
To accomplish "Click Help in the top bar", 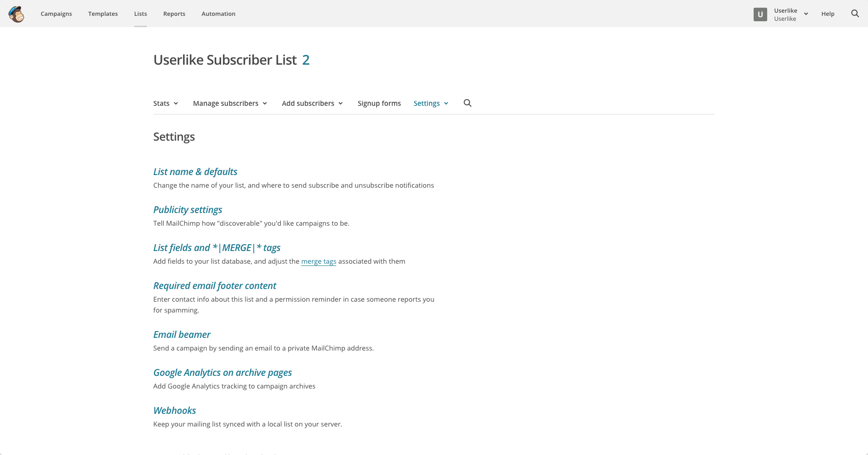I will click(827, 14).
